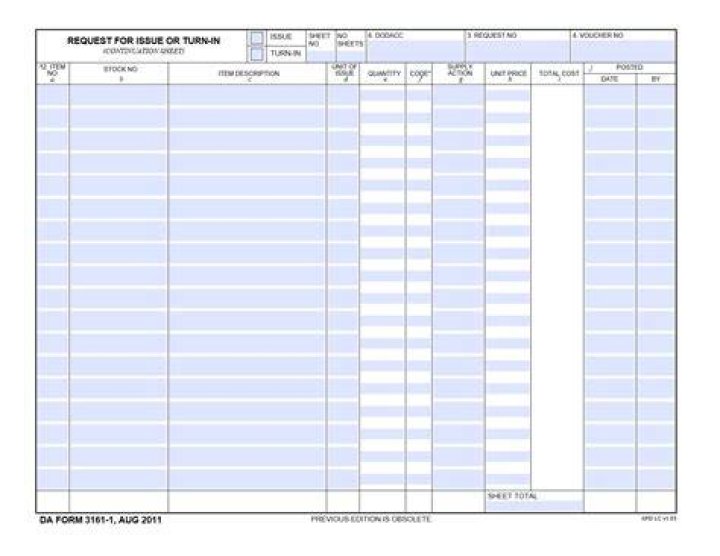Select the TOTAL COST column header
Viewport: 720px width, 556px height.
559,75
